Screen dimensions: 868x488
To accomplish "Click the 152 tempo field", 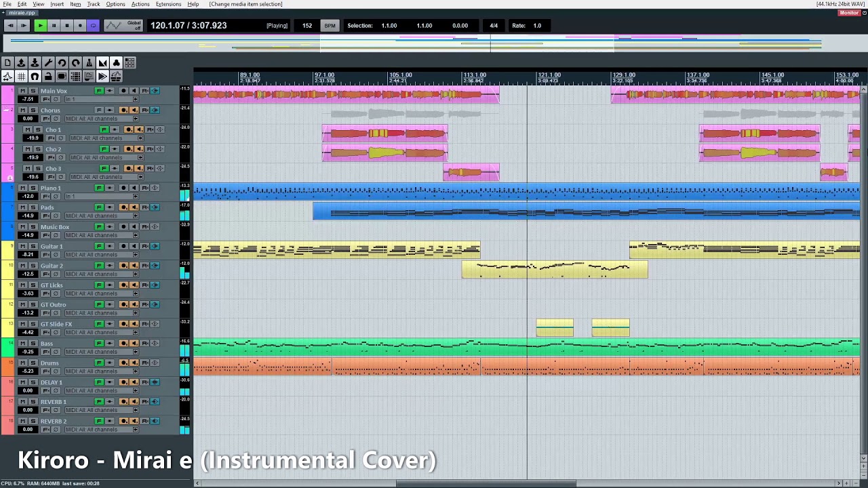I will [x=307, y=26].
